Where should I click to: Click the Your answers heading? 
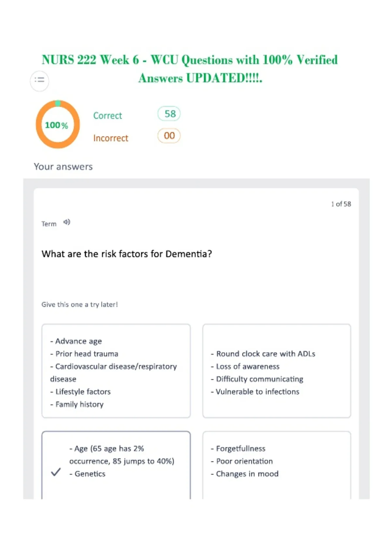(63, 166)
